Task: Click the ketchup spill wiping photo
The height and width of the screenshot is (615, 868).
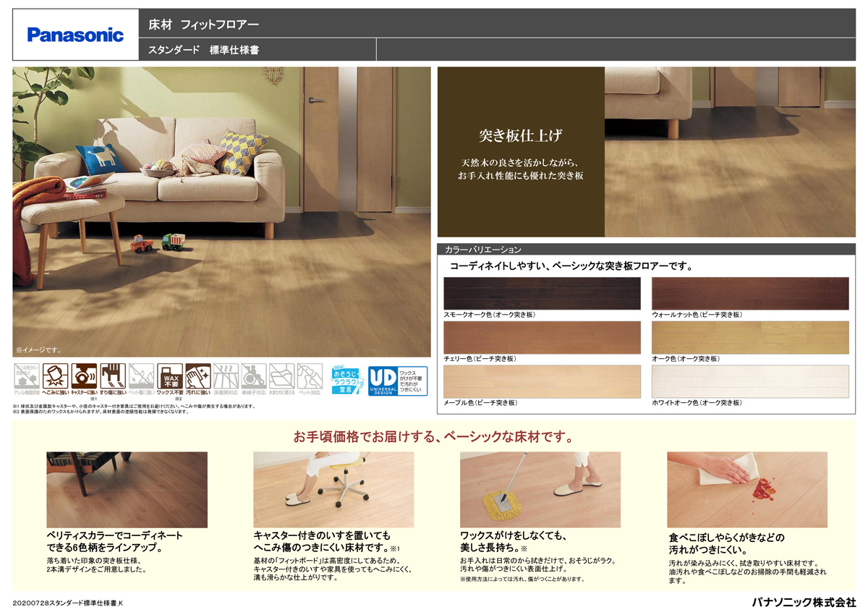Action: pyautogui.click(x=746, y=479)
